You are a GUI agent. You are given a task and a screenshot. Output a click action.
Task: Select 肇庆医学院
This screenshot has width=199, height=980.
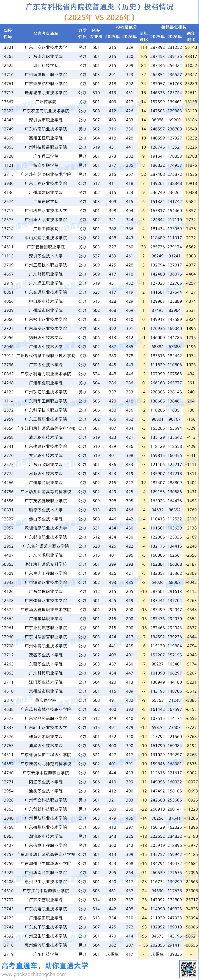pos(46,700)
